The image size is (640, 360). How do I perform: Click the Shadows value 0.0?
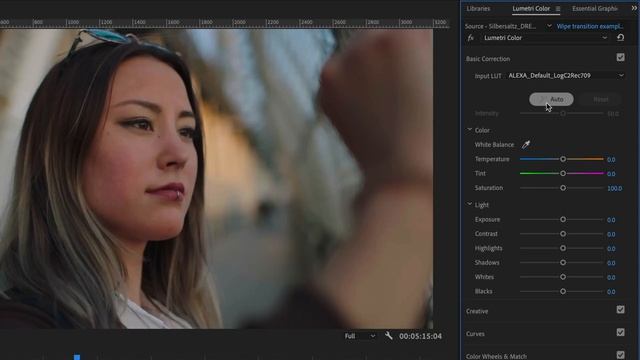[x=611, y=263]
